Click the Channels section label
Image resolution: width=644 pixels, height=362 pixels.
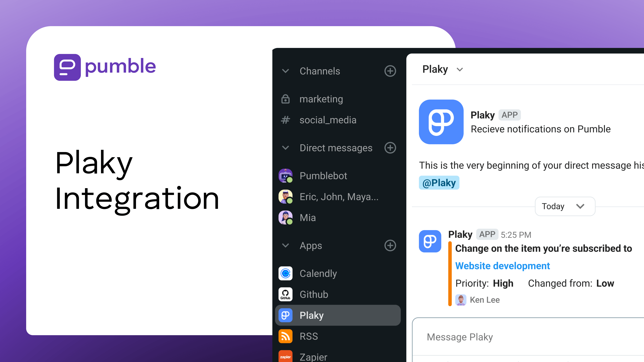click(320, 71)
